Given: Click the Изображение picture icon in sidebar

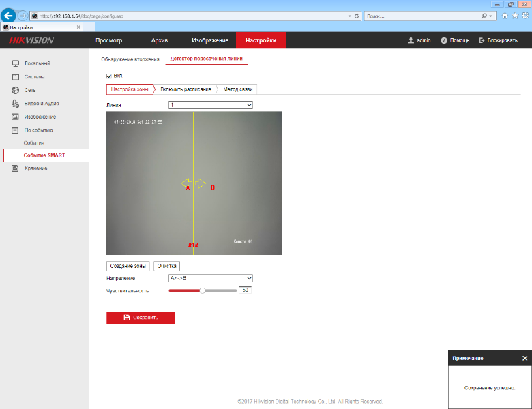Looking at the screenshot, I should pyautogui.click(x=15, y=117).
